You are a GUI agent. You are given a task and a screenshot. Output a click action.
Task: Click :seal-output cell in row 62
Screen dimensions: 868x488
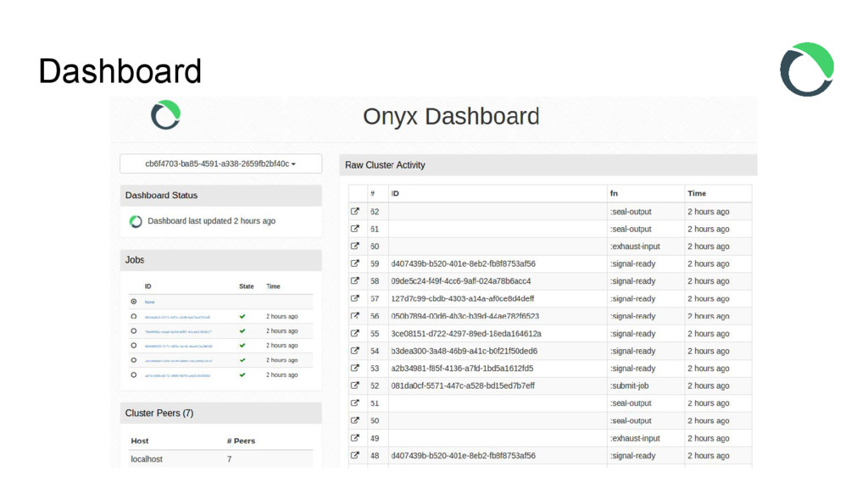(x=631, y=211)
